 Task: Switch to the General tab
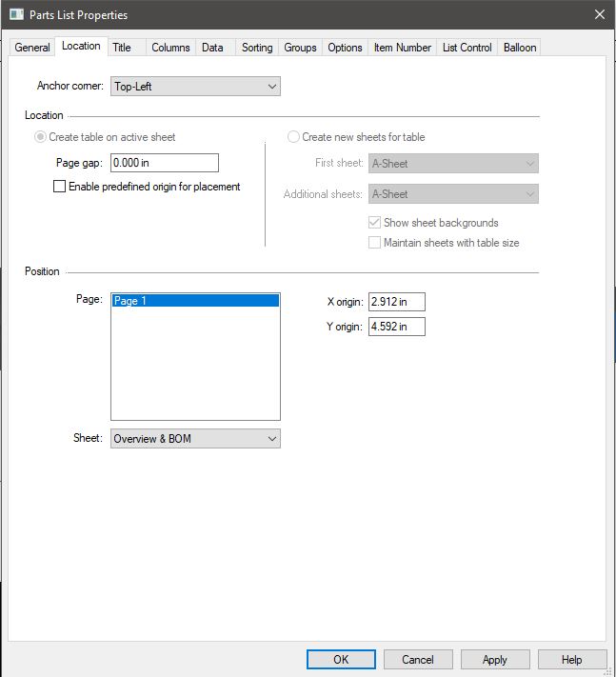pyautogui.click(x=32, y=48)
